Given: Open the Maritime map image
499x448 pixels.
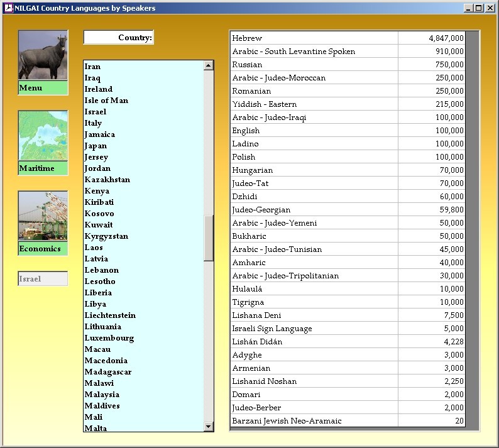Looking at the screenshot, I should 43,136.
